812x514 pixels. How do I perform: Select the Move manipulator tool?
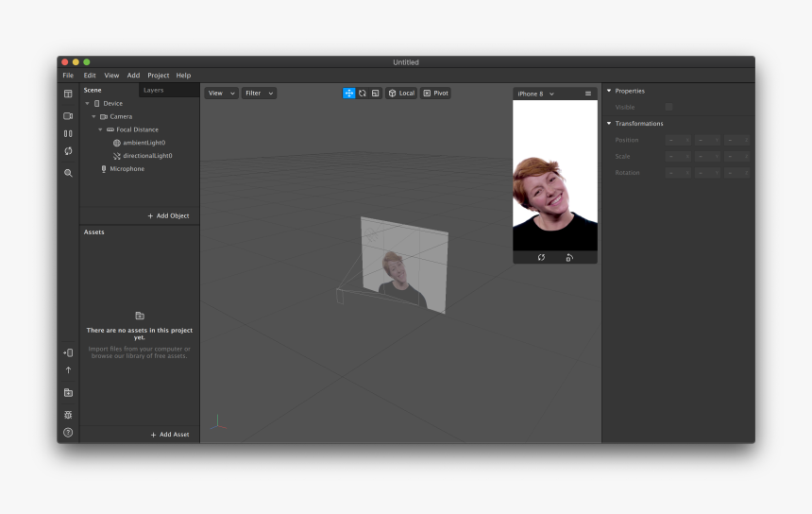(x=349, y=94)
